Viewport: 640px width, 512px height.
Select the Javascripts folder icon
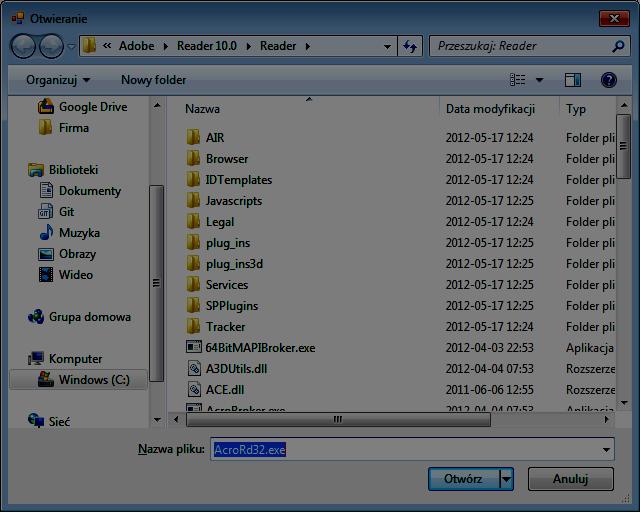pos(193,200)
